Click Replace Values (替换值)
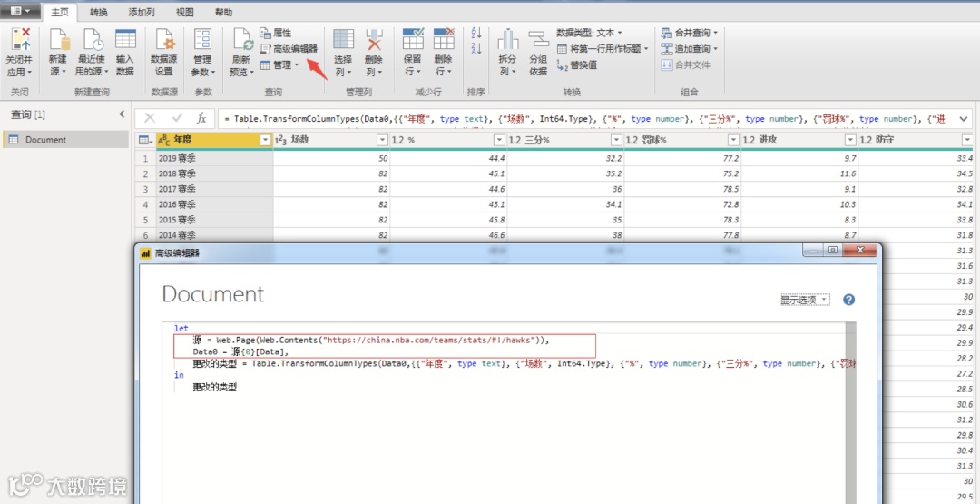The image size is (980, 504). [576, 64]
